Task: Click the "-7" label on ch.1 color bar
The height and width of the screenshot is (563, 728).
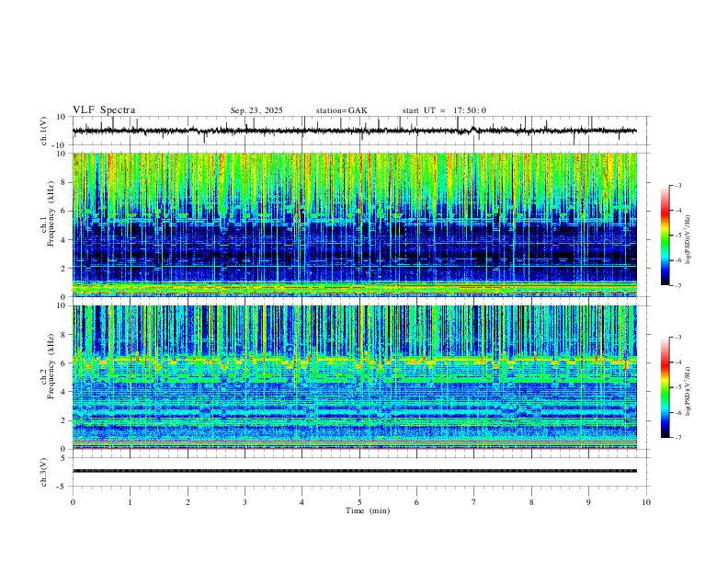Action: pyautogui.click(x=678, y=286)
